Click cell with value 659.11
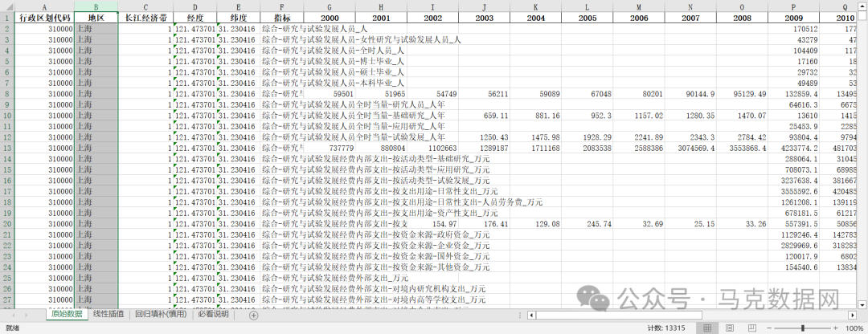868x334 pixels. pos(484,116)
